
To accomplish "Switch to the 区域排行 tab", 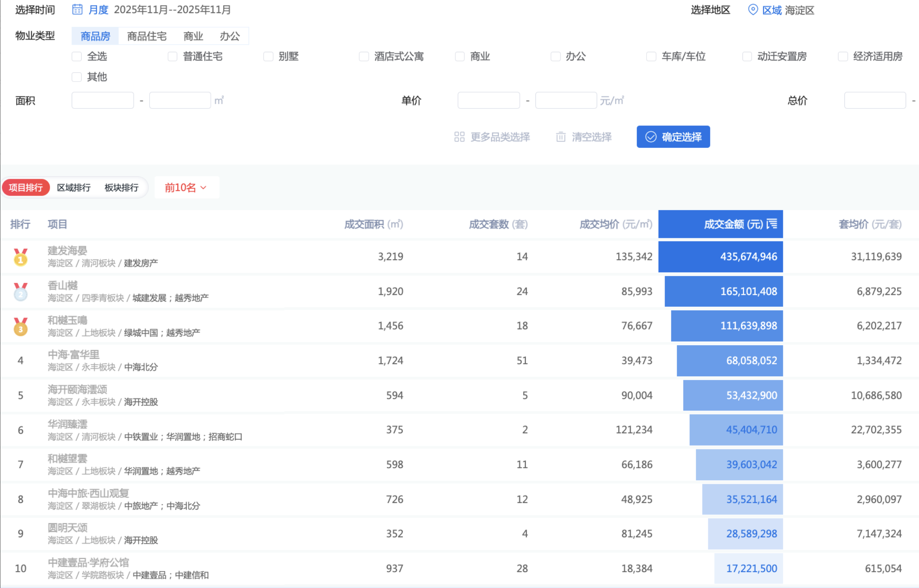I will [x=74, y=188].
